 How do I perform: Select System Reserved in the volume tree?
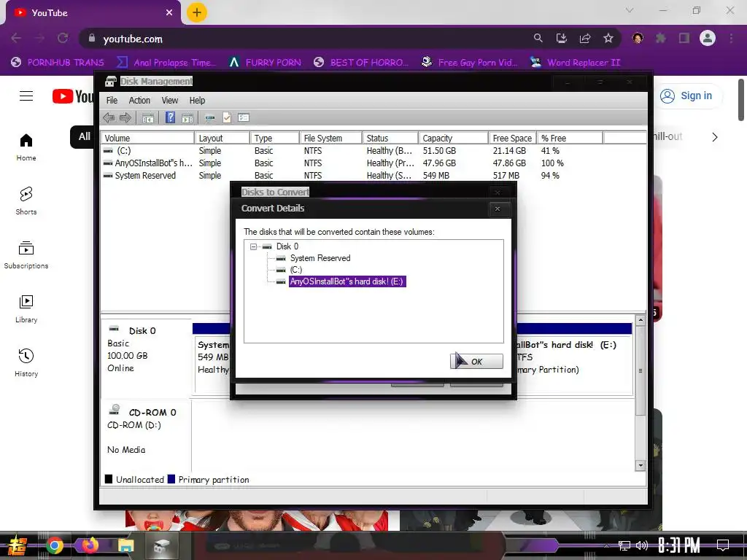coord(320,258)
